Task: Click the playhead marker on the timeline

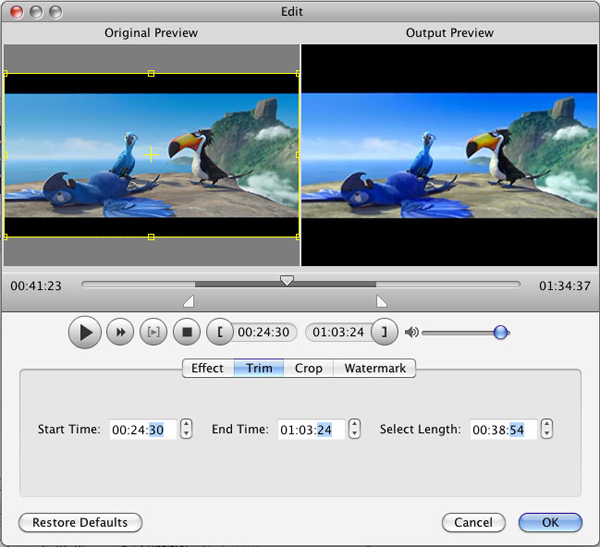Action: [x=287, y=280]
